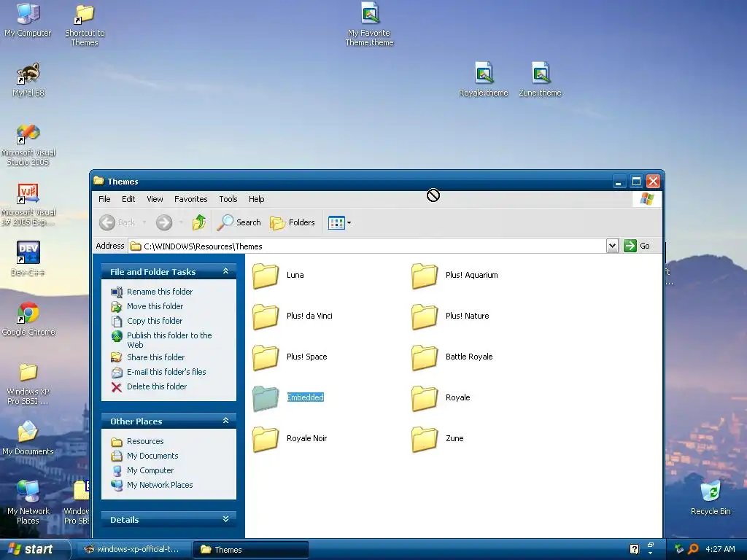Click Share this folder
This screenshot has height=560, width=747.
click(155, 357)
